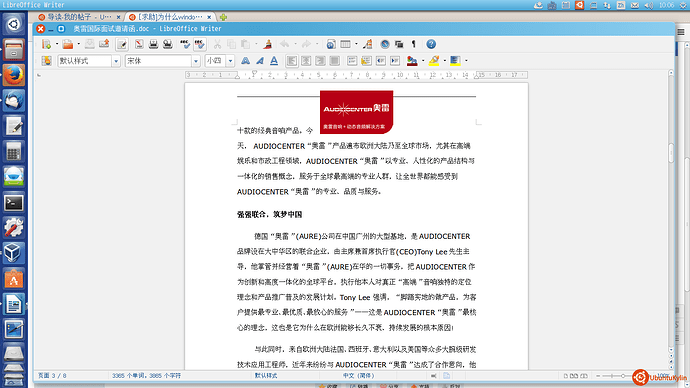690x388 pixels.
Task: Switch to browser tab [求助]为什么windo…
Action: [170, 17]
